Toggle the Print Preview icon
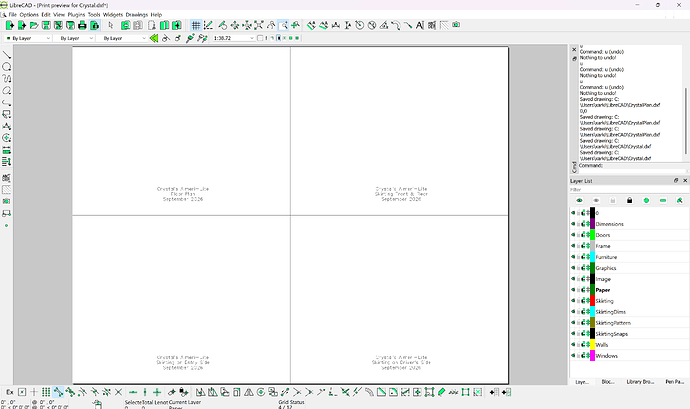 95,26
